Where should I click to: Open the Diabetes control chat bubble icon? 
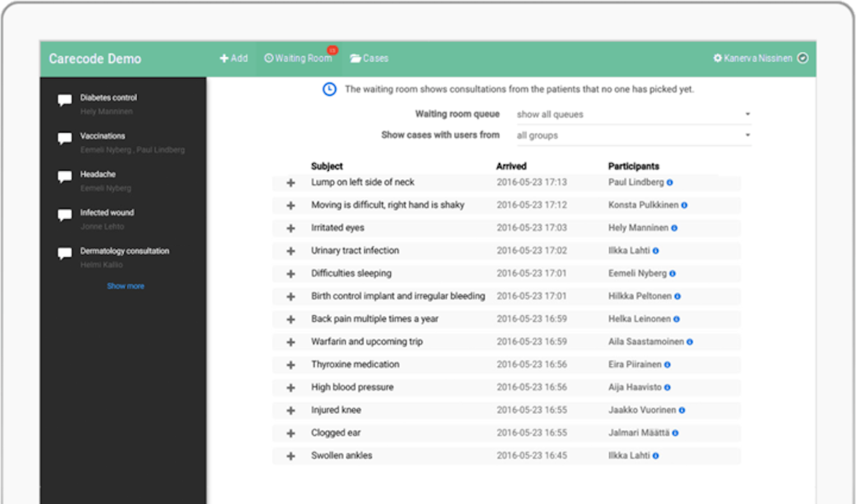[64, 100]
